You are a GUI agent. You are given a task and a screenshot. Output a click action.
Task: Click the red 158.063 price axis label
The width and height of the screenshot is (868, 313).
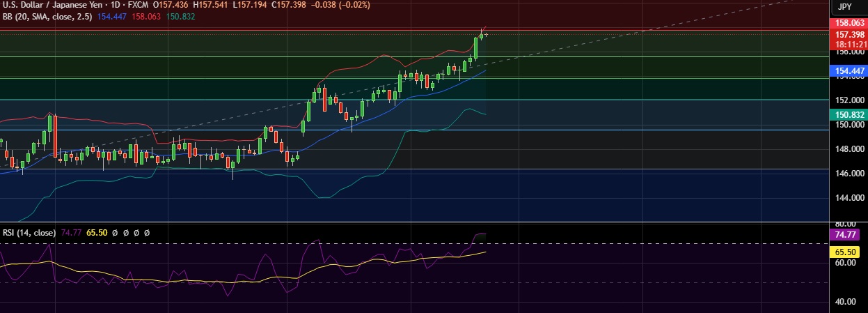pyautogui.click(x=849, y=23)
